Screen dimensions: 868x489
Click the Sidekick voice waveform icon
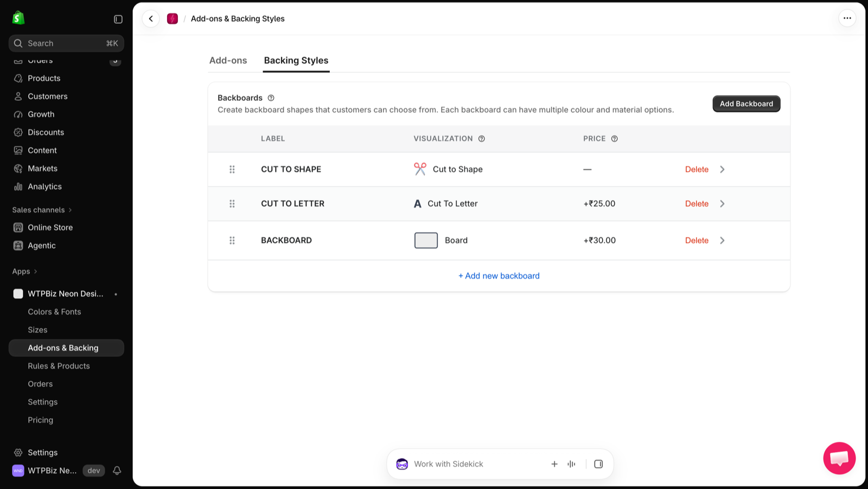click(x=571, y=464)
